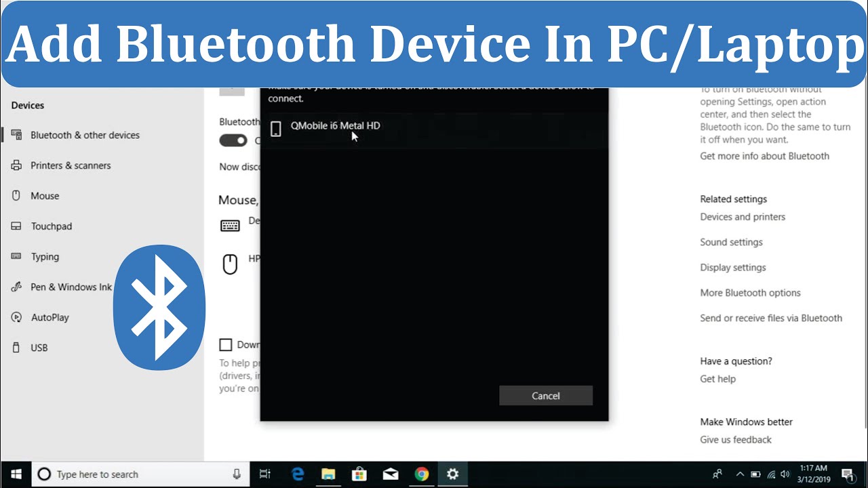This screenshot has height=488, width=868.
Task: Click the volume speaker tray icon
Action: [785, 474]
